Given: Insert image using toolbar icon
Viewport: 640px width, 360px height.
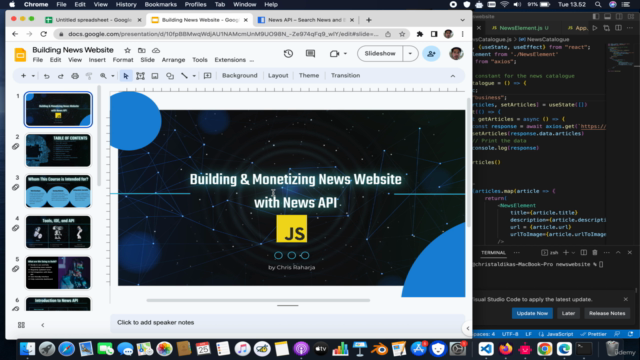Looking at the screenshot, I should tap(155, 76).
